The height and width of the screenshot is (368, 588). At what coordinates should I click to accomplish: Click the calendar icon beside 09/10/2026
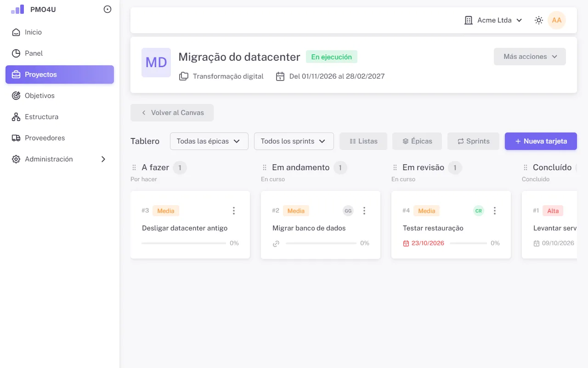(537, 243)
